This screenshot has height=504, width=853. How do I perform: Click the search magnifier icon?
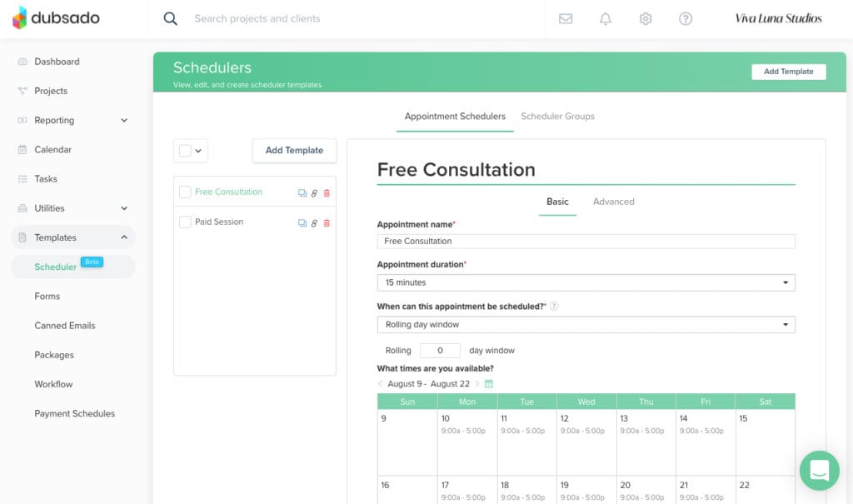170,18
